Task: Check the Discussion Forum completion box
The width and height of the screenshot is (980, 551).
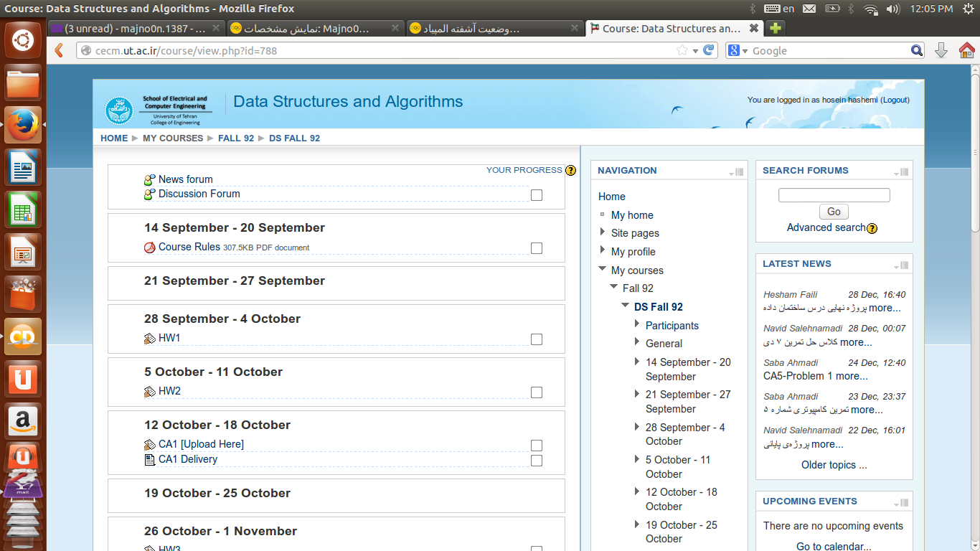Action: point(536,195)
